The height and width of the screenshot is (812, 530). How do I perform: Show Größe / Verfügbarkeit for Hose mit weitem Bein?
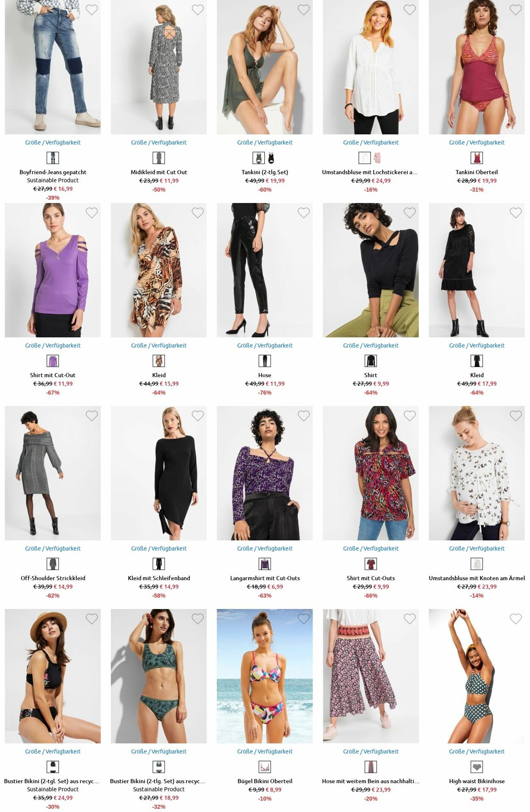click(x=371, y=751)
